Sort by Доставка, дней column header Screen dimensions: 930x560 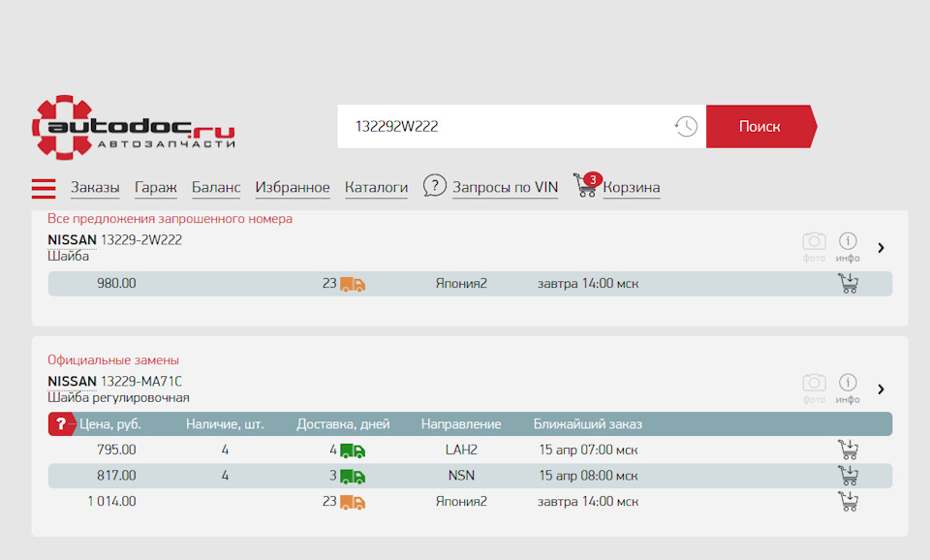(343, 424)
